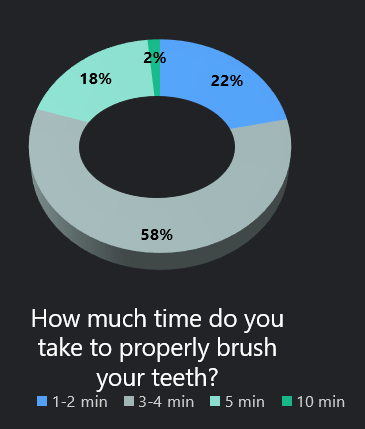Select the 58% data label

click(x=157, y=235)
